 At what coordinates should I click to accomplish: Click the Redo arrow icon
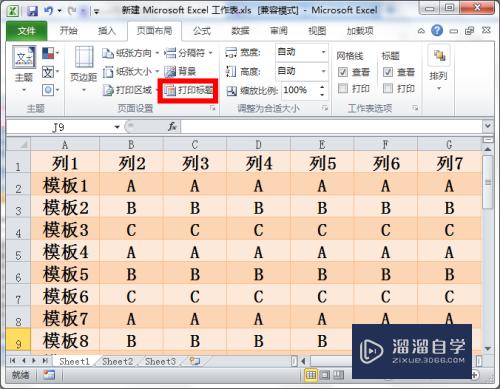tap(72, 11)
